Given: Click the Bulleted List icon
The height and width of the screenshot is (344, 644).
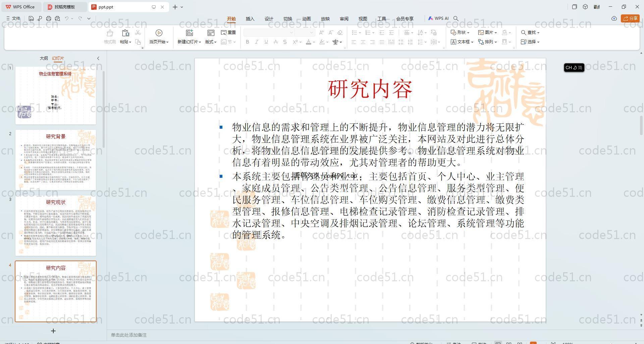Looking at the screenshot, I should pos(354,33).
